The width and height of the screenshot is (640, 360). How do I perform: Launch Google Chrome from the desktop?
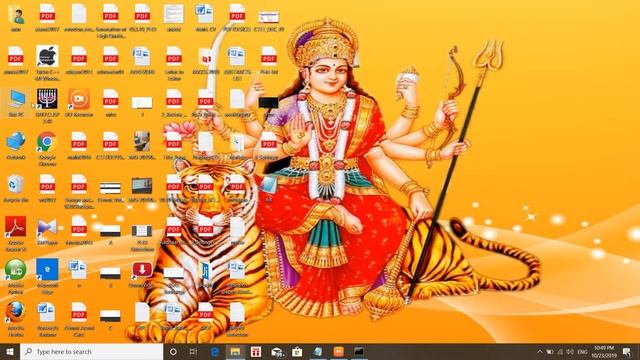click(x=47, y=142)
